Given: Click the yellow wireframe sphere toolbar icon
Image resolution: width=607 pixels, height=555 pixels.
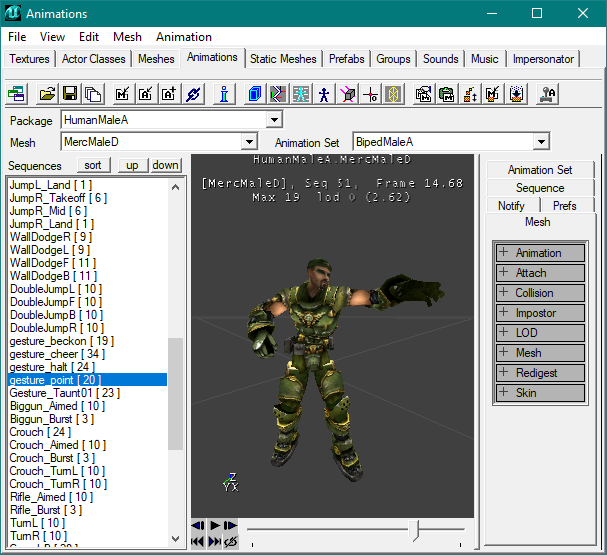Looking at the screenshot, I should (393, 94).
